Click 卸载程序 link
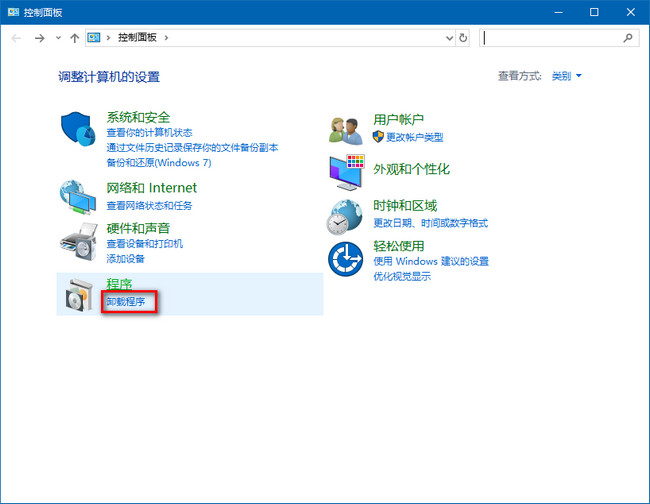This screenshot has height=504, width=650. point(126,302)
